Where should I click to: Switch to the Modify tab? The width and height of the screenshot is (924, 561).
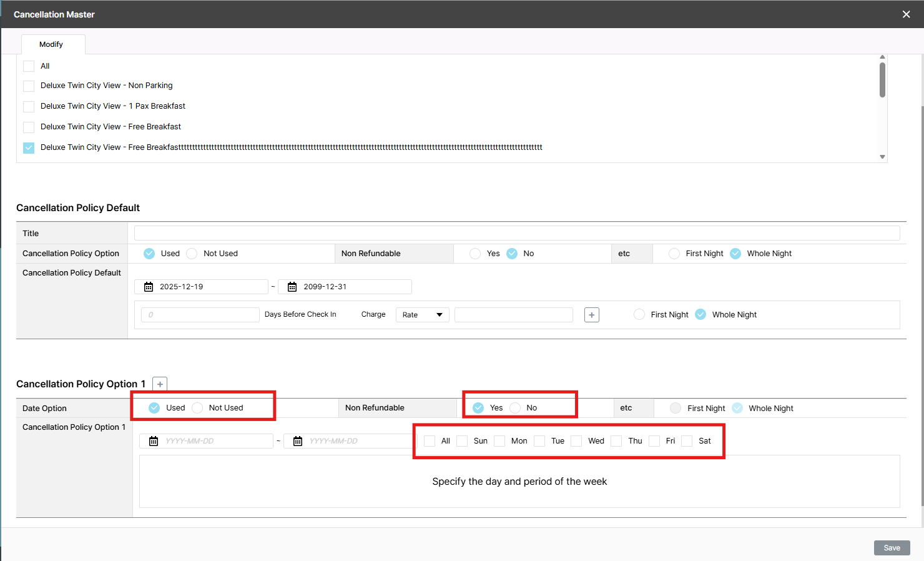point(51,44)
